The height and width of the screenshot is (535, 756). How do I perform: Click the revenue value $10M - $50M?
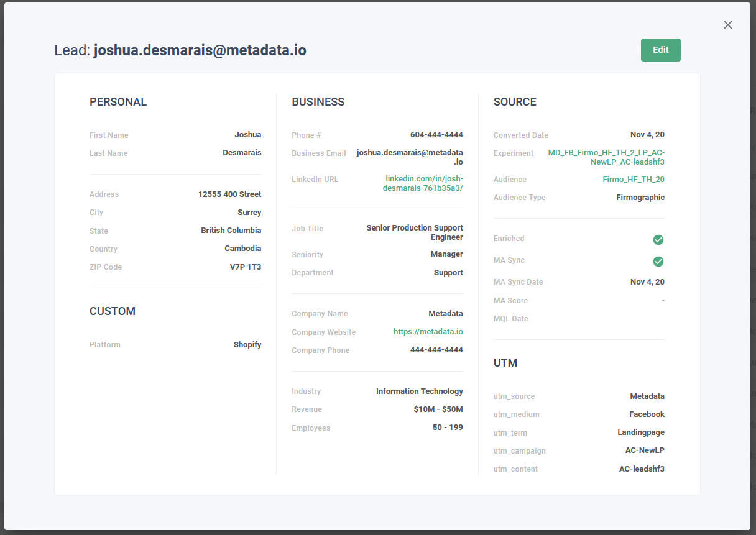click(438, 409)
